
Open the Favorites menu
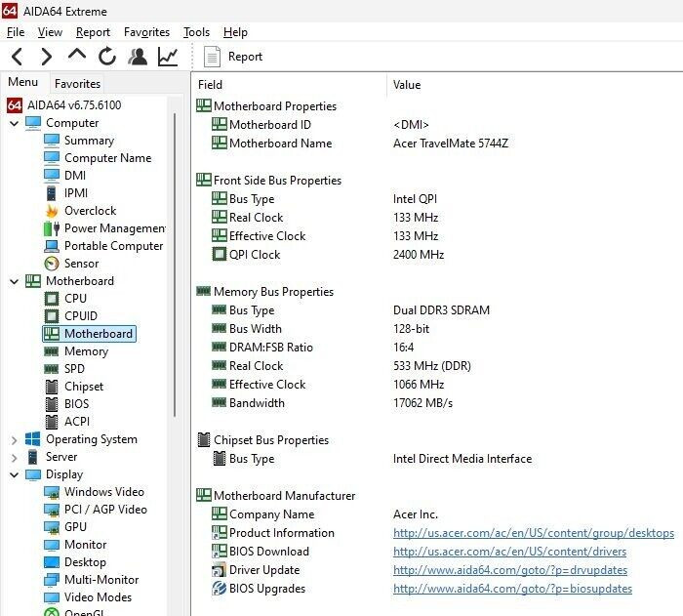(x=146, y=32)
